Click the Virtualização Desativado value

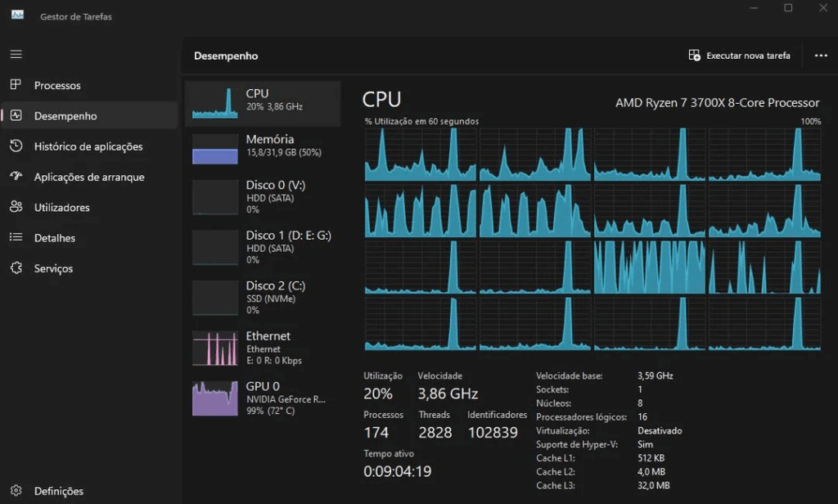[x=660, y=431]
